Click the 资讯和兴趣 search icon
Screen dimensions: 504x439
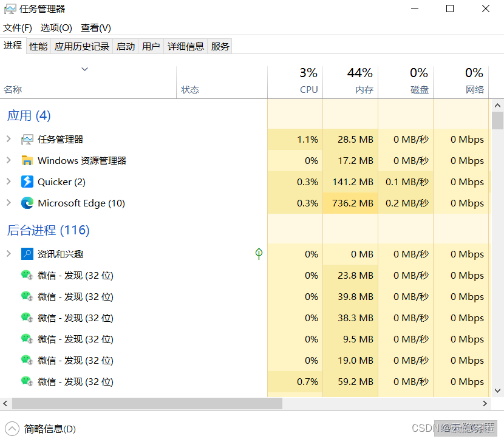(x=27, y=254)
